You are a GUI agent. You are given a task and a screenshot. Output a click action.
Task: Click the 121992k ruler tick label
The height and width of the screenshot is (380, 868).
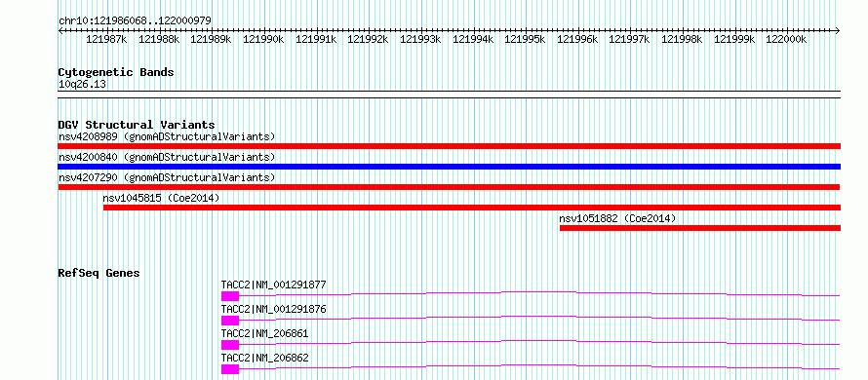point(368,39)
